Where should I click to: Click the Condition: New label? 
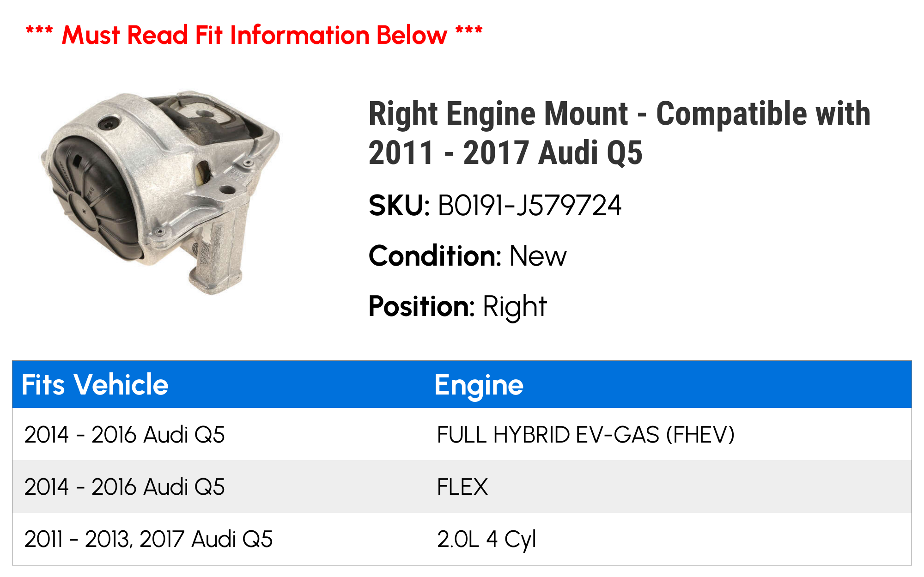click(x=468, y=256)
